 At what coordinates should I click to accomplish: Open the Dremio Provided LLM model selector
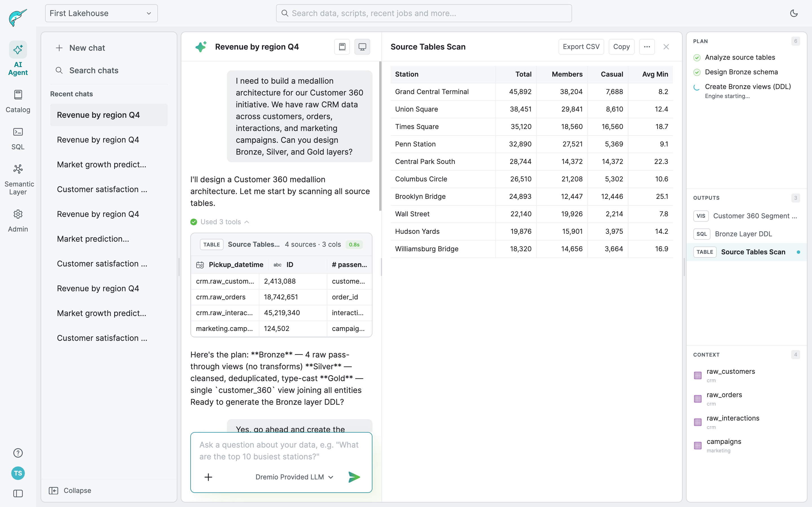(x=294, y=477)
